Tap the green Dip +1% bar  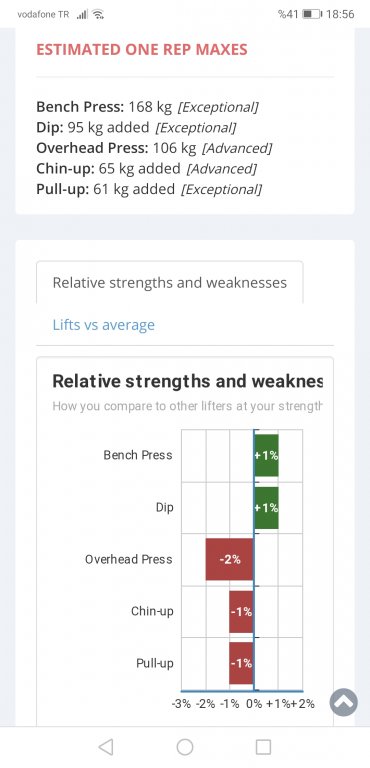pyautogui.click(x=266, y=507)
